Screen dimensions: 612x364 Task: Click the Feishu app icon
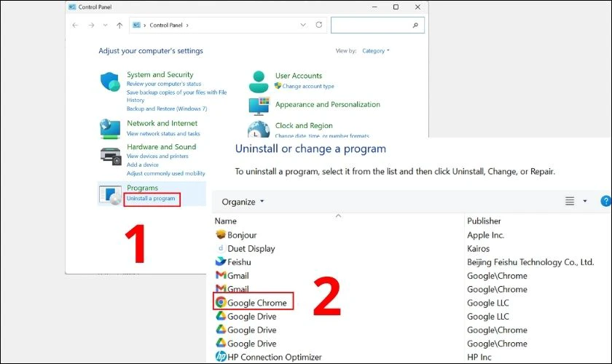[x=221, y=261]
